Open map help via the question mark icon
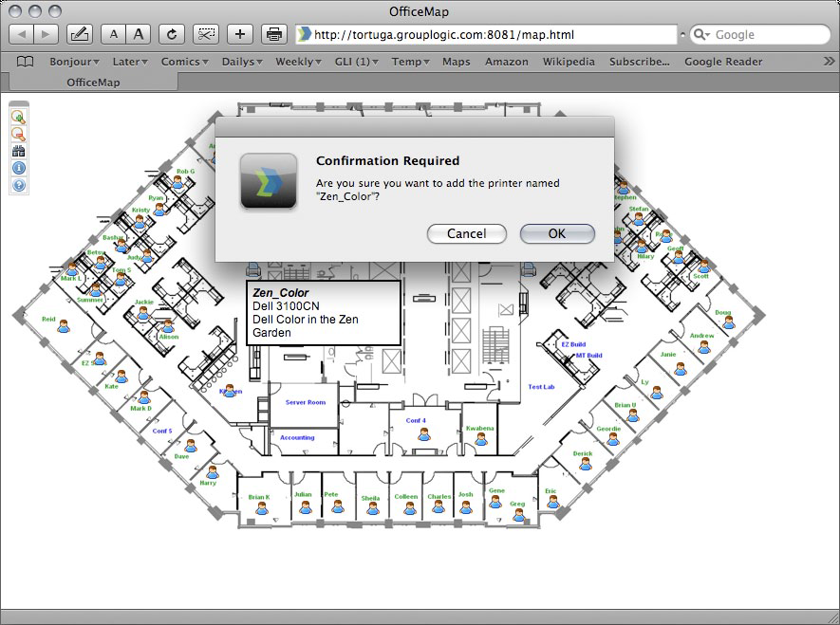This screenshot has height=625, width=840. pyautogui.click(x=20, y=184)
